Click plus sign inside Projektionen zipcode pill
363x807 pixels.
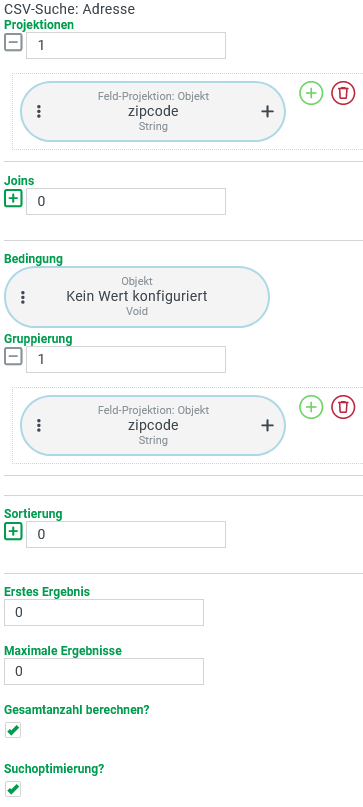point(267,111)
